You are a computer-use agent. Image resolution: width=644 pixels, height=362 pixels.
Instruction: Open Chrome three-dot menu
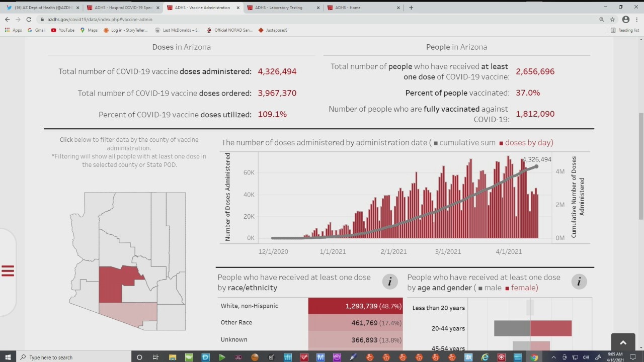pos(636,19)
